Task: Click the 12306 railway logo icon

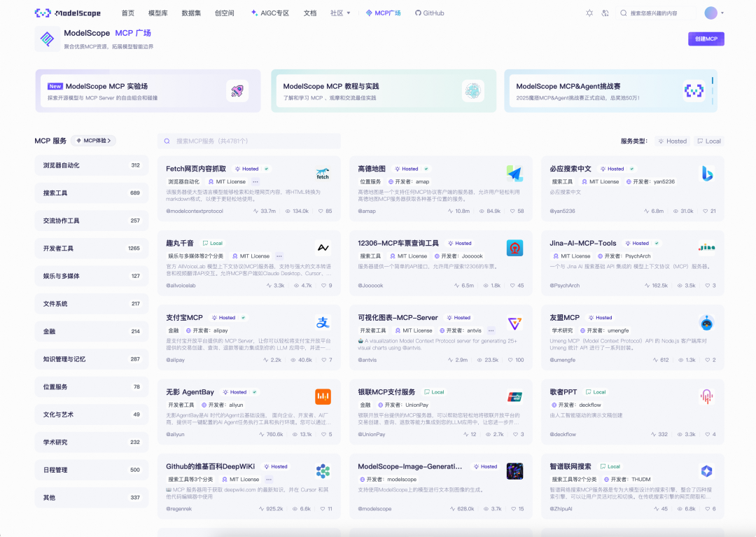Action: tap(514, 248)
